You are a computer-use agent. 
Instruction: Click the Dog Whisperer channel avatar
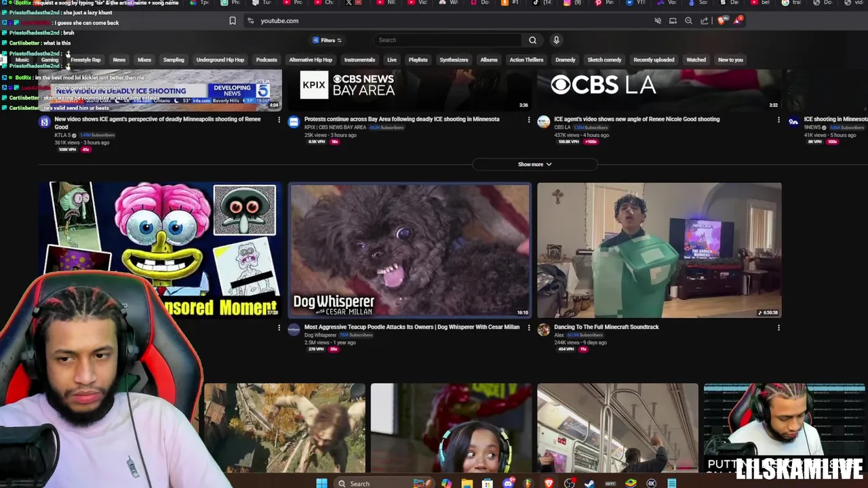[x=294, y=329]
